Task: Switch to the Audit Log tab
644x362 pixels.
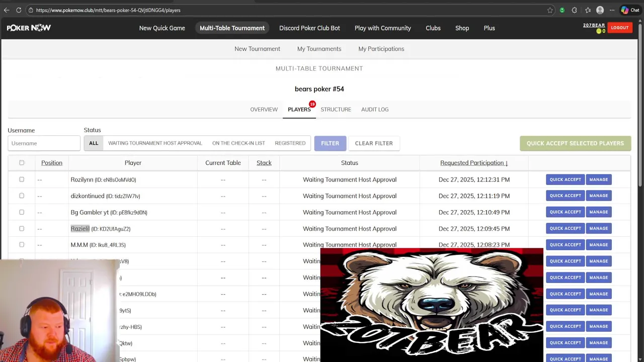Action: coord(375,109)
